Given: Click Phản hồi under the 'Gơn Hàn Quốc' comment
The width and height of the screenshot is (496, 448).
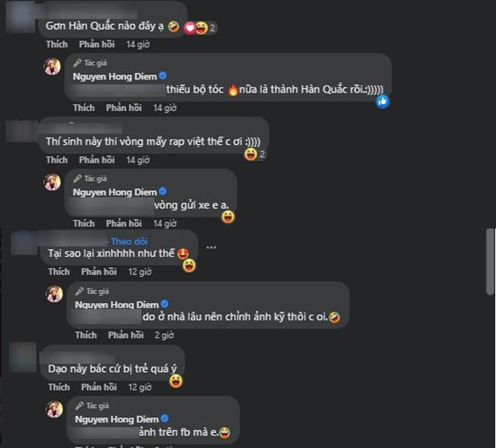Looking at the screenshot, I should pos(97,44).
